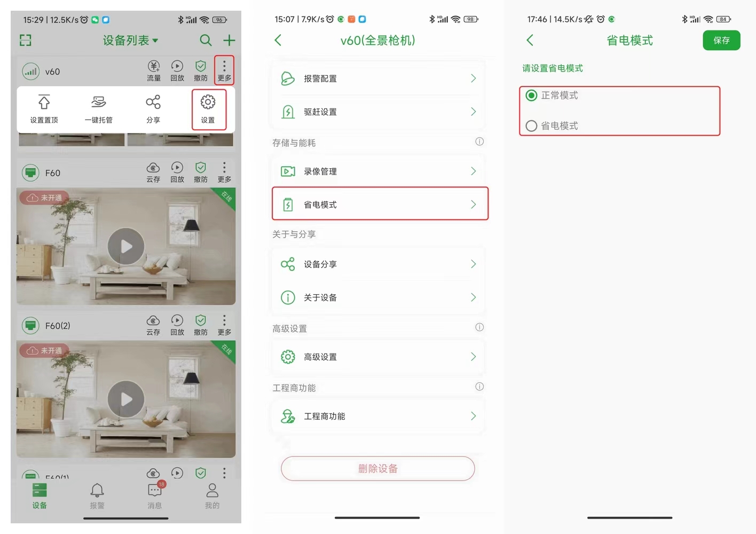
Task: Open 云存 cloud storage for F60
Action: tap(153, 168)
